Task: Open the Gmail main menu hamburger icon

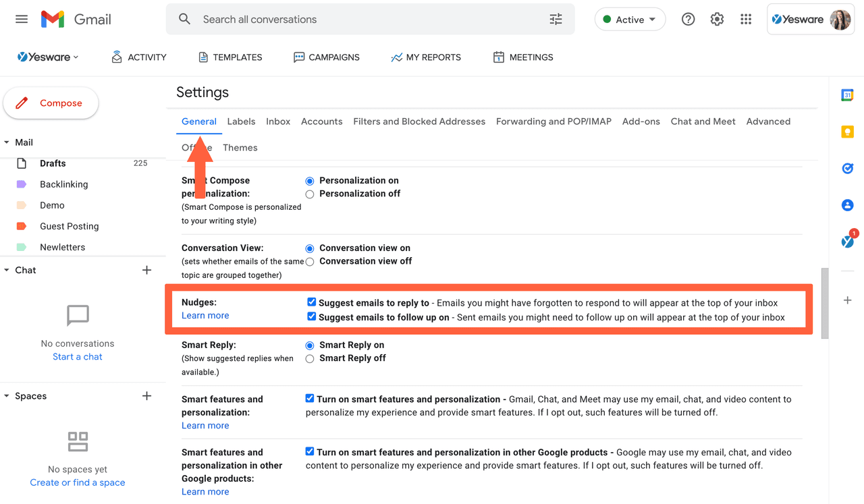Action: pos(22,20)
